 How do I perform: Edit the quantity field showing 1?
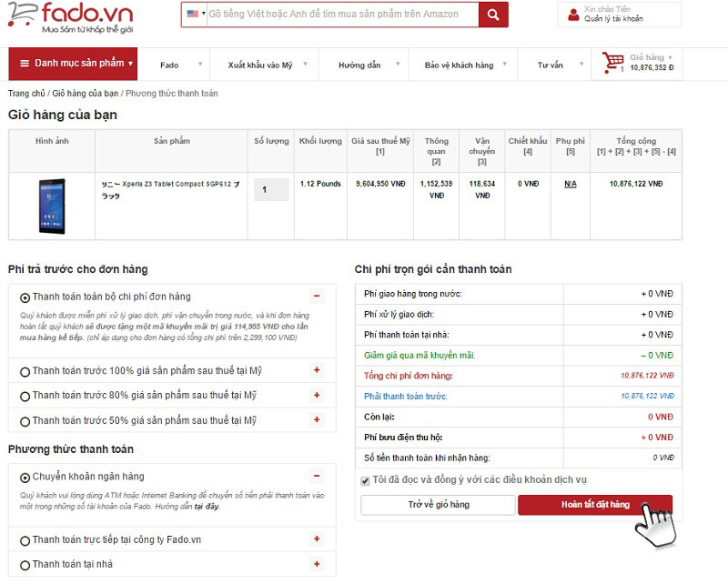click(271, 189)
